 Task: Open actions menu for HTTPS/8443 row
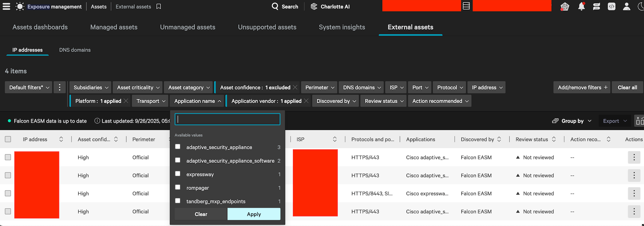tap(634, 193)
